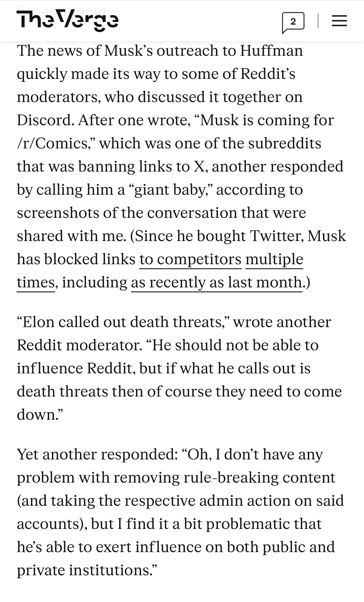The image size is (364, 602).
Task: Click the name "Huffman" in the first line
Action: (271, 51)
